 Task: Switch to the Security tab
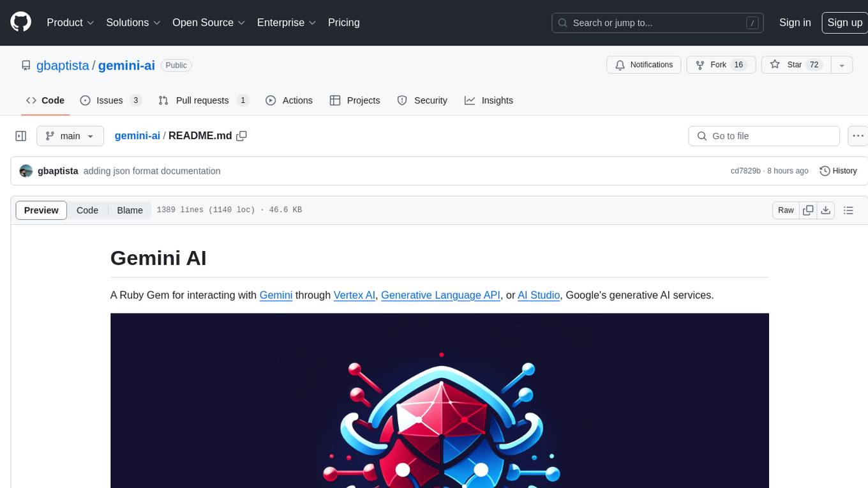(x=422, y=100)
